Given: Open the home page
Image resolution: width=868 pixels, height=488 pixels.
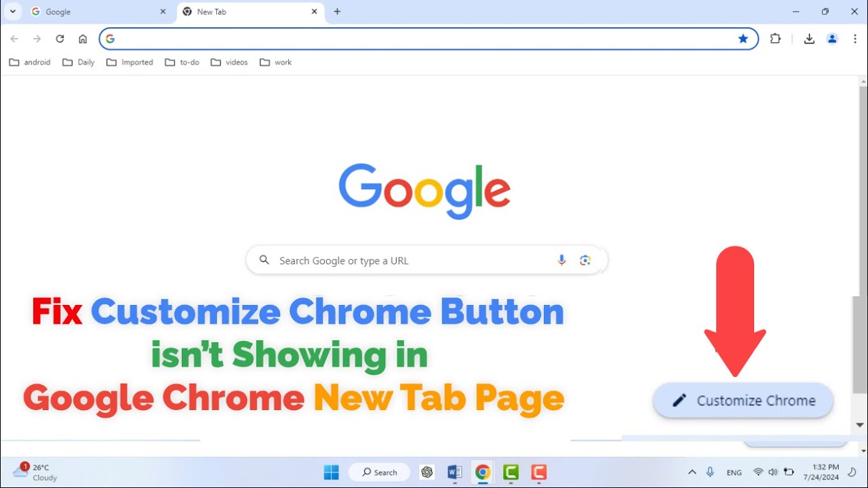Looking at the screenshot, I should 83,39.
